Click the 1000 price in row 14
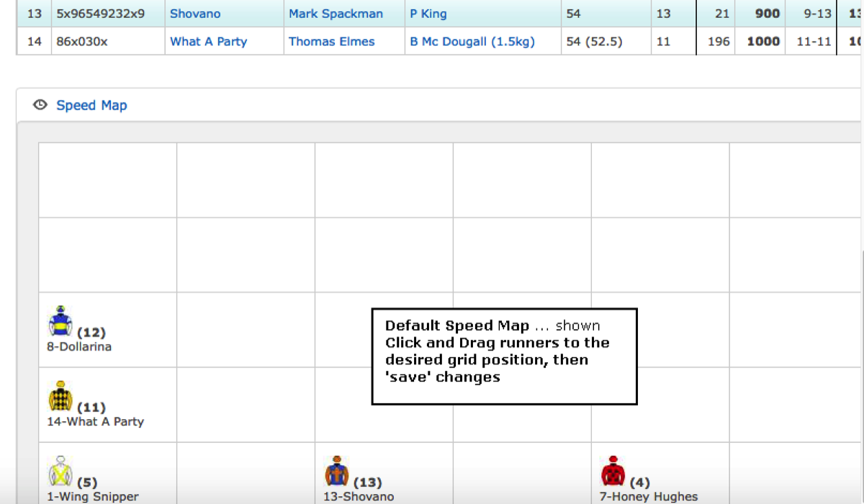 (763, 41)
